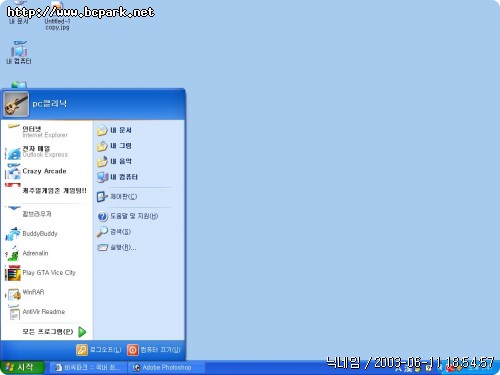Click the guitar user account picture
The height and width of the screenshot is (375, 500).
click(x=16, y=104)
